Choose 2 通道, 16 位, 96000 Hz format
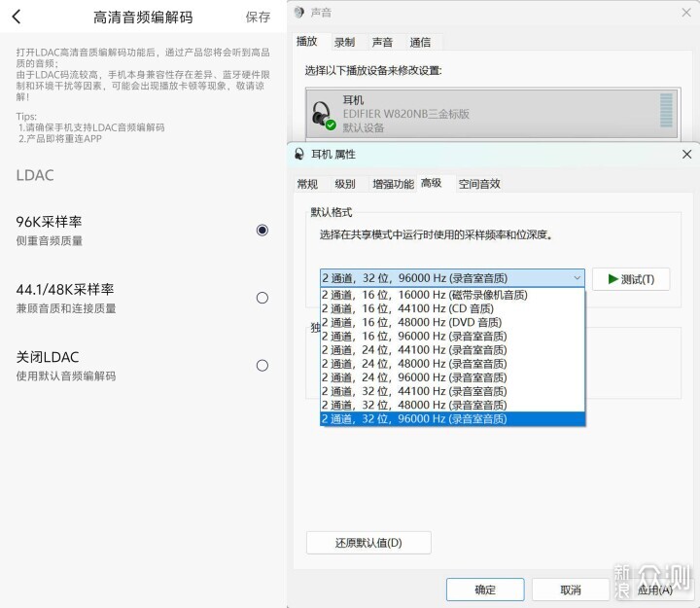 pos(452,337)
